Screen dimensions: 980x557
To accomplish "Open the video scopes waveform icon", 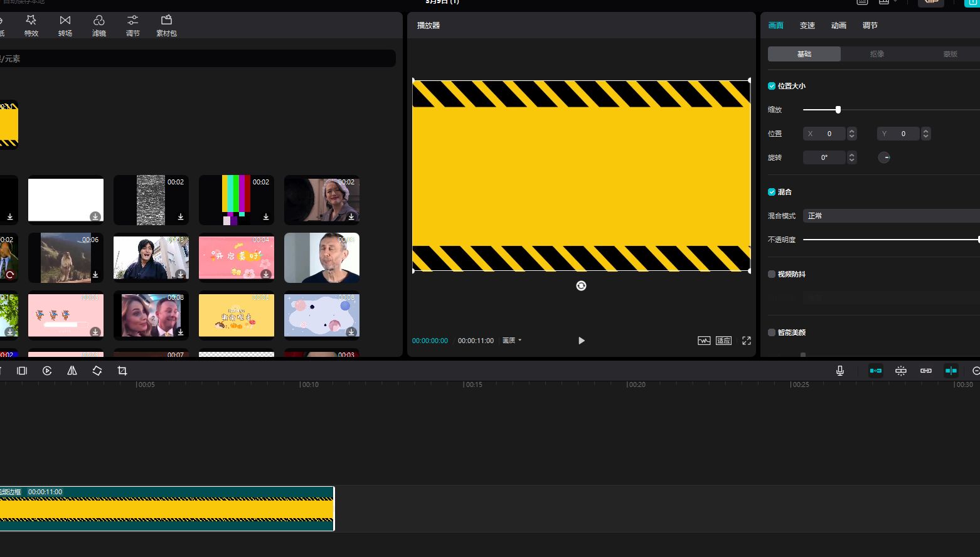I will click(x=704, y=341).
